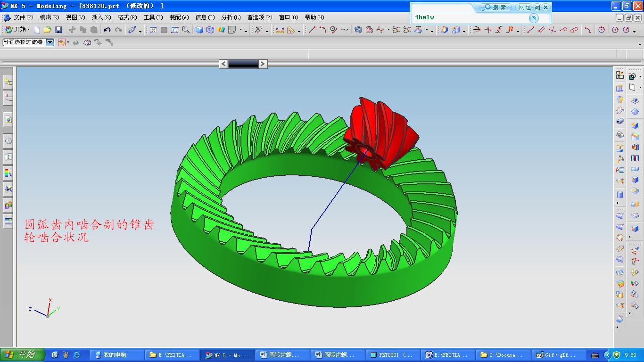
Task: Switch to wireframe cube display icon
Action: 210,30
